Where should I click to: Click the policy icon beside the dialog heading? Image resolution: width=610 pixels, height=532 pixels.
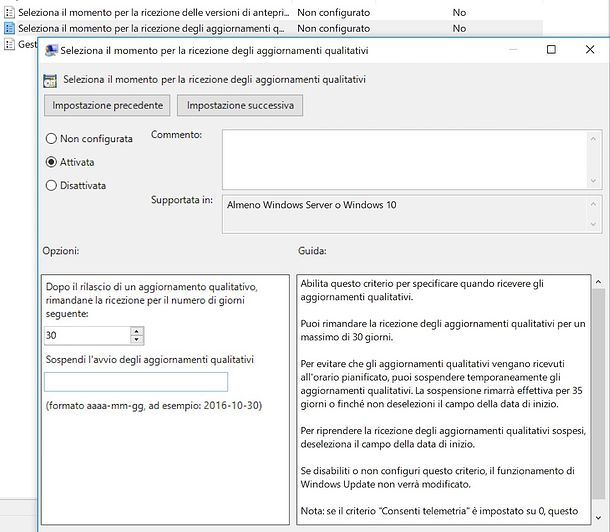(x=50, y=80)
